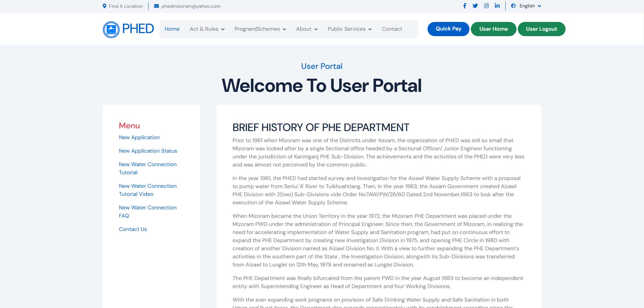Open the Twitter social icon
644x308 pixels.
(475, 6)
